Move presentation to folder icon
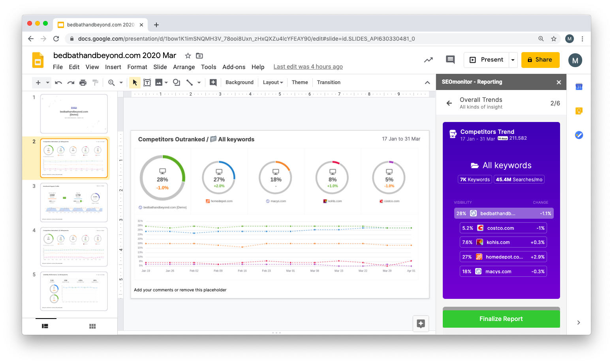This screenshot has width=613, height=364. (x=199, y=56)
